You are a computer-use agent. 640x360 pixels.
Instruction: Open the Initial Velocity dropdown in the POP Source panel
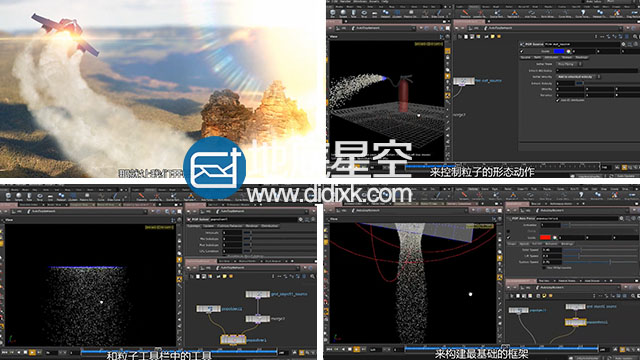pos(578,77)
